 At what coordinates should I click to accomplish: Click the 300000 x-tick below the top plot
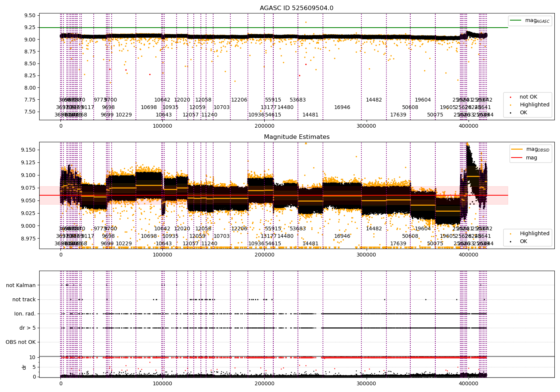pos(366,126)
